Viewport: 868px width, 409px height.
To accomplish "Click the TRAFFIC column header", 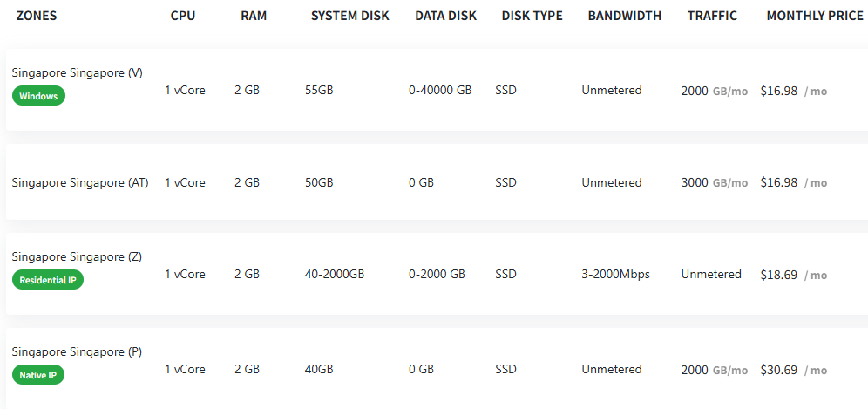I will pos(711,16).
